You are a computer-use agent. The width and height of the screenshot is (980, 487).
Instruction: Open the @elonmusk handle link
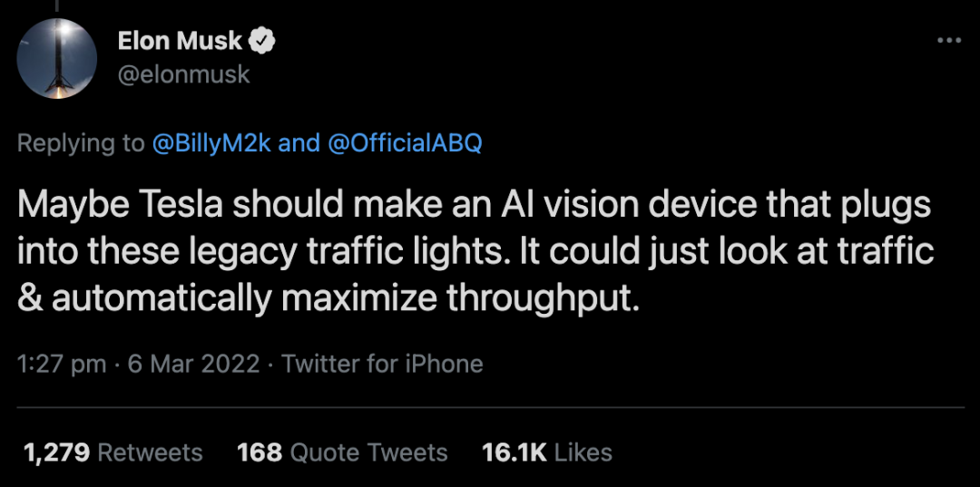[183, 74]
